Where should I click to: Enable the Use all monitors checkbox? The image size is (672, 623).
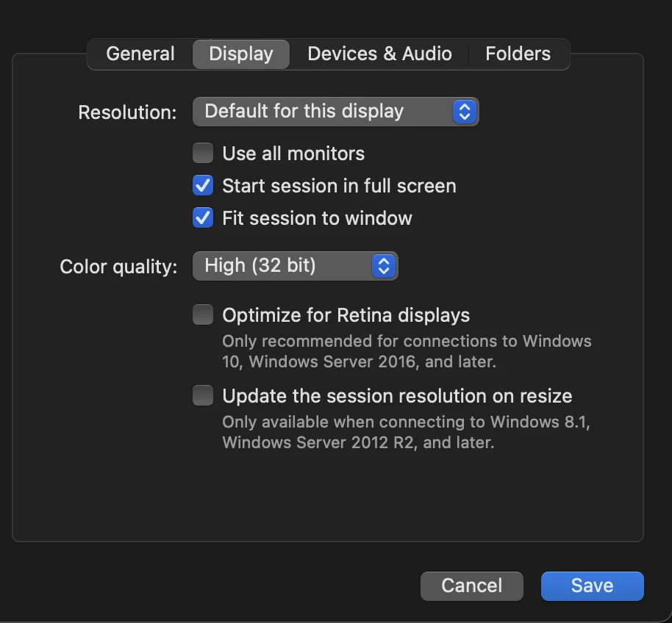(203, 154)
